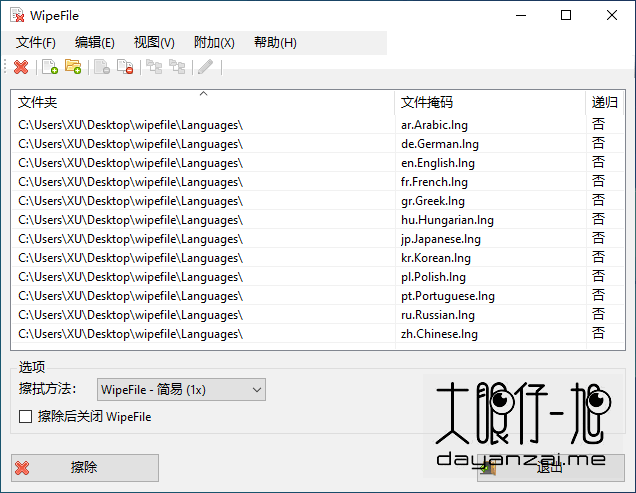Click the 擦除 button

point(85,468)
